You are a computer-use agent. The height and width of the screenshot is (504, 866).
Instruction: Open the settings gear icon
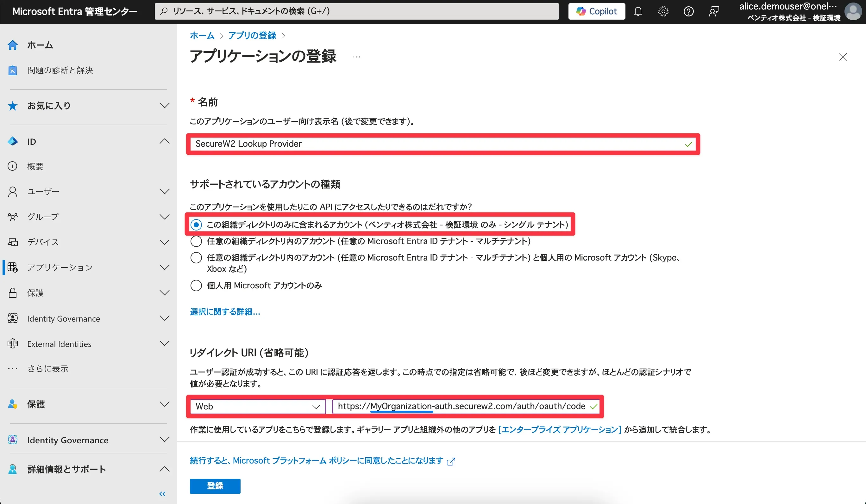pyautogui.click(x=663, y=11)
